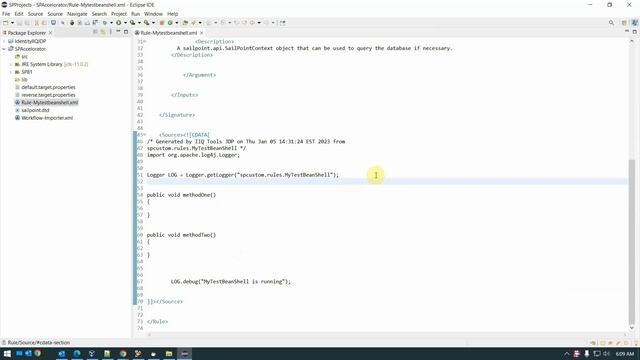Open the Run menu
This screenshot has height=360, width=640.
tap(135, 14)
